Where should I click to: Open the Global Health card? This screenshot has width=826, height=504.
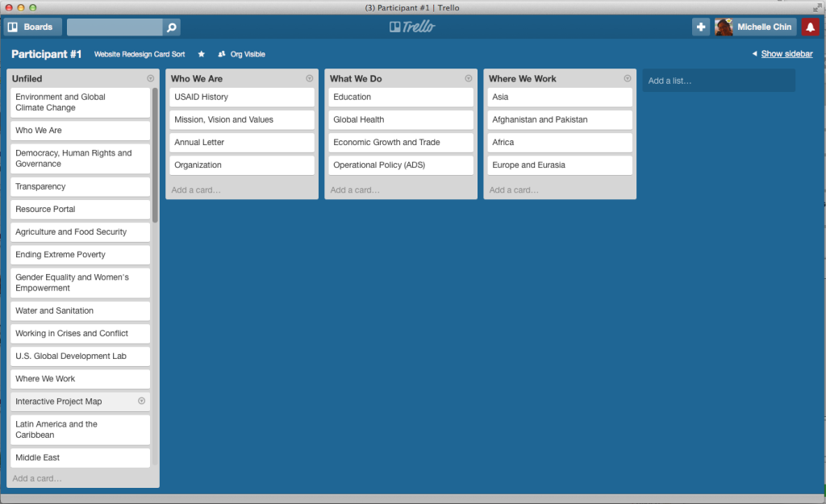(x=401, y=119)
